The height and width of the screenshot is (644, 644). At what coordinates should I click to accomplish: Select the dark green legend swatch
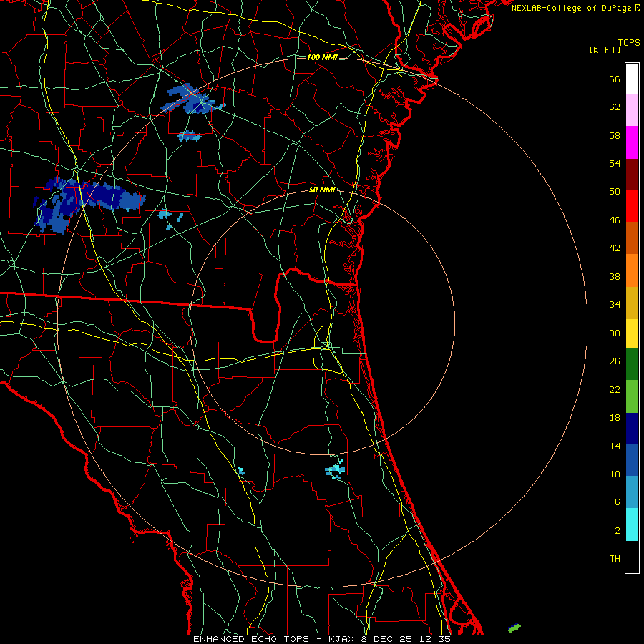click(632, 364)
